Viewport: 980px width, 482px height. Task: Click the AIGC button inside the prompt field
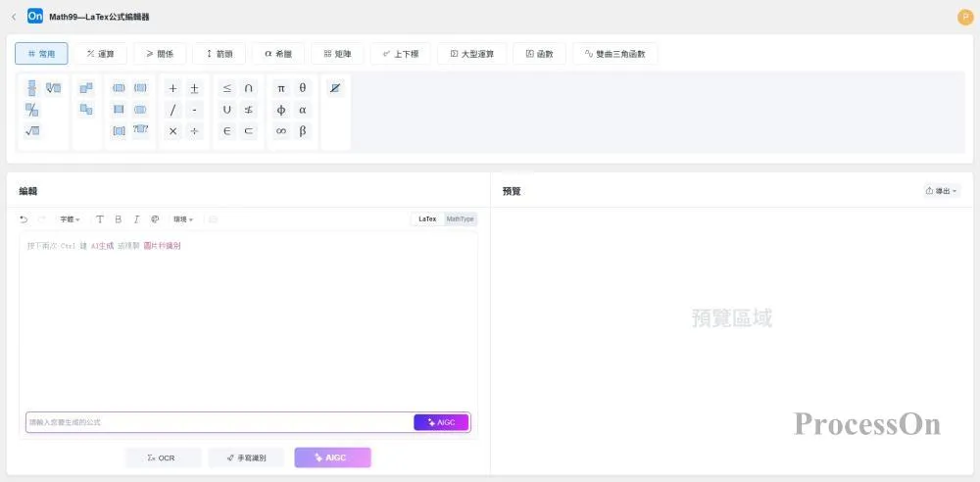point(441,422)
